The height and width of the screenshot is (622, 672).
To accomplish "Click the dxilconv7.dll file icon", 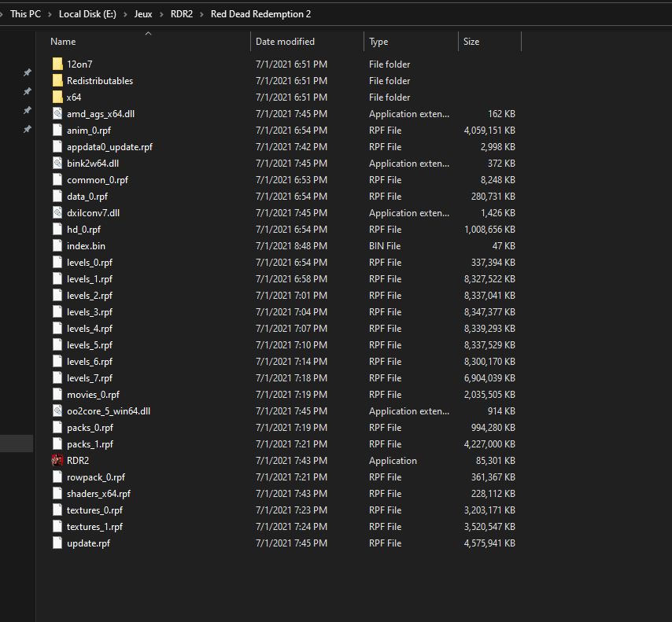I will pyautogui.click(x=57, y=213).
